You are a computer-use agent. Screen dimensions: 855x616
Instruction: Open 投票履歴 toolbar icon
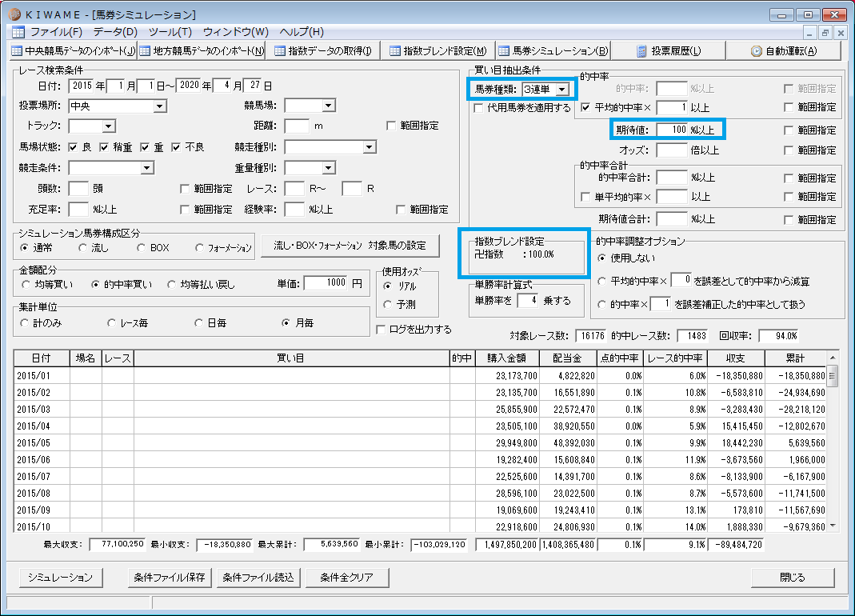(641, 50)
